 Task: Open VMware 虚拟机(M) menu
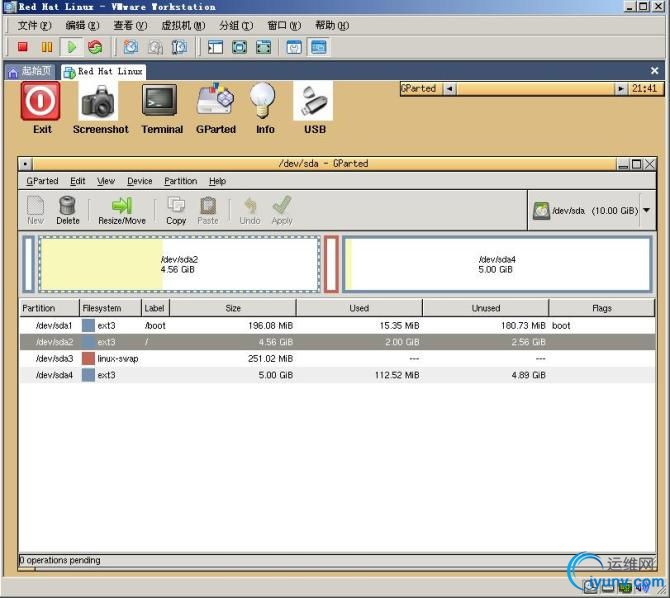(183, 26)
